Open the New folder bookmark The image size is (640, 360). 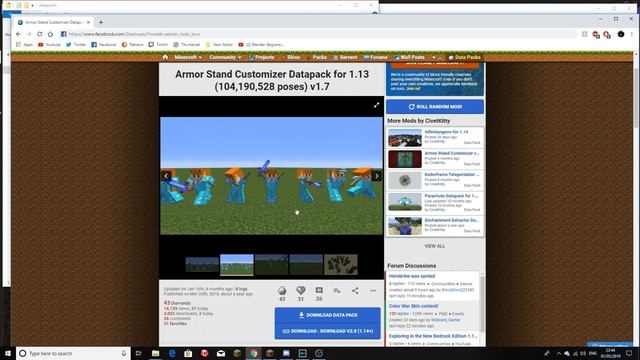click(219, 44)
